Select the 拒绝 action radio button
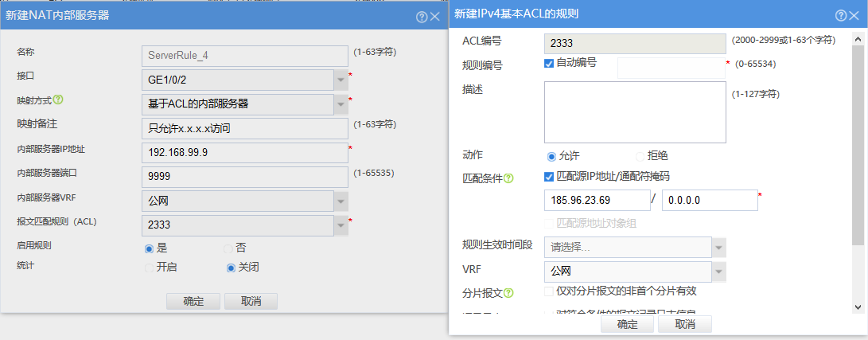 (x=640, y=156)
